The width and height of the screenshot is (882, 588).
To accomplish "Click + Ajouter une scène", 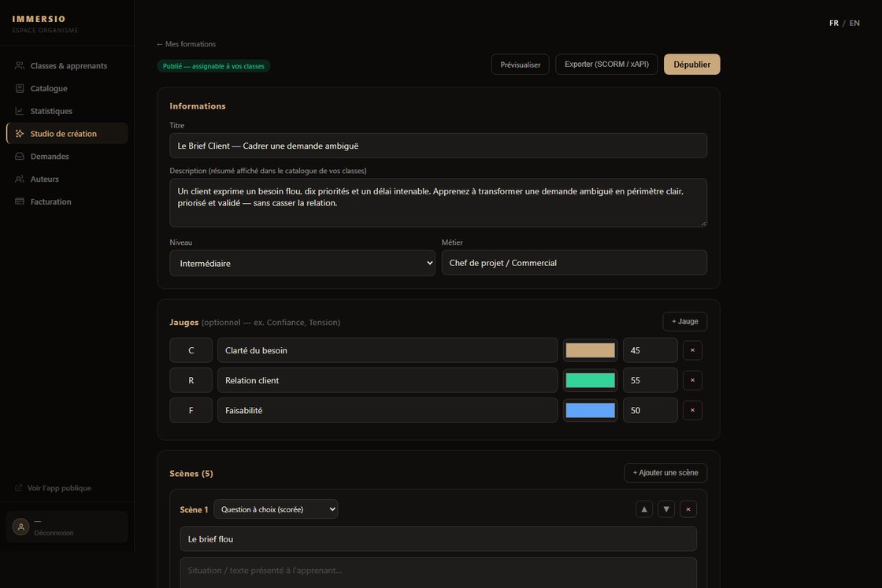I will tap(665, 473).
